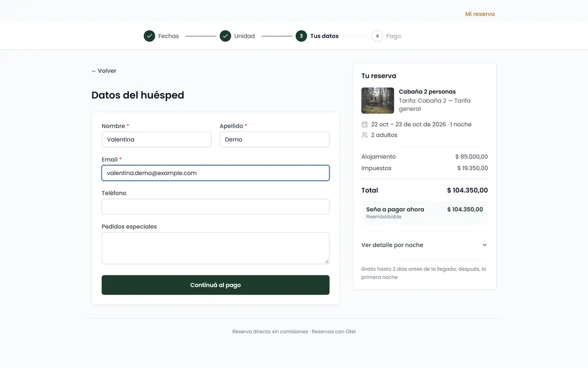Click the step 3 circle icon
588x368 pixels.
301,36
